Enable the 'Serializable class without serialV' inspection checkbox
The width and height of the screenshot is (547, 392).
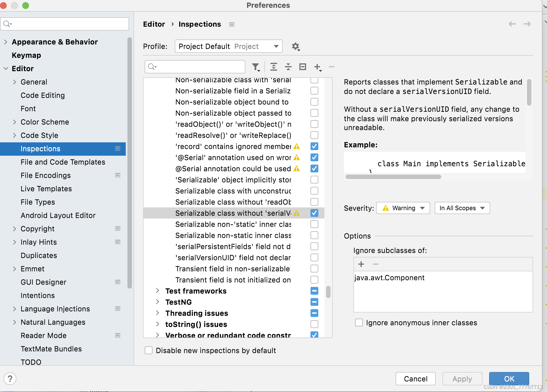coord(314,213)
